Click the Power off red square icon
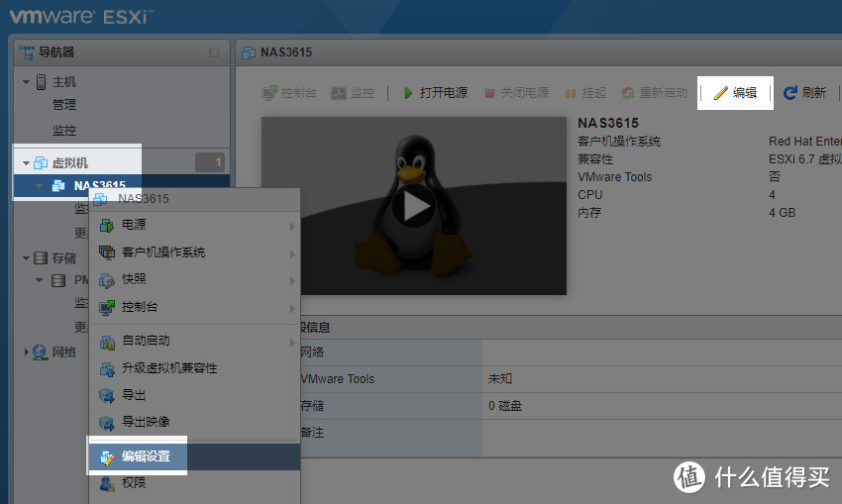The image size is (842, 504). pos(489,93)
